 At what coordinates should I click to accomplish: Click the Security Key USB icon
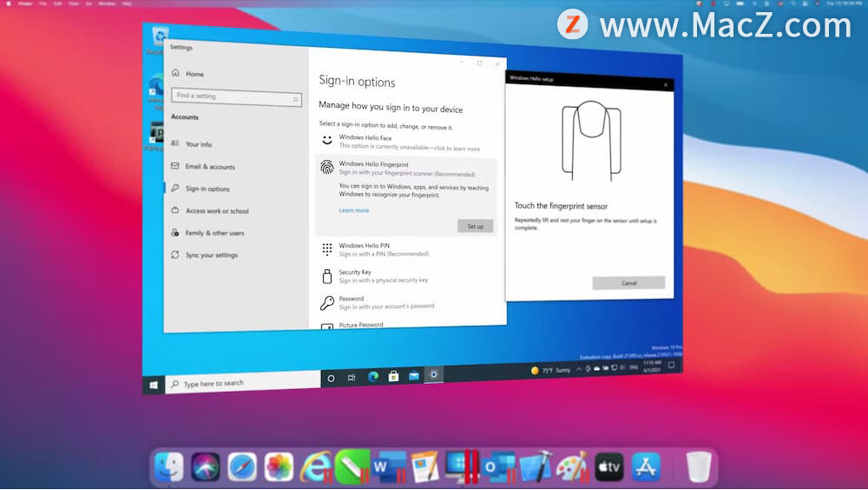327,276
